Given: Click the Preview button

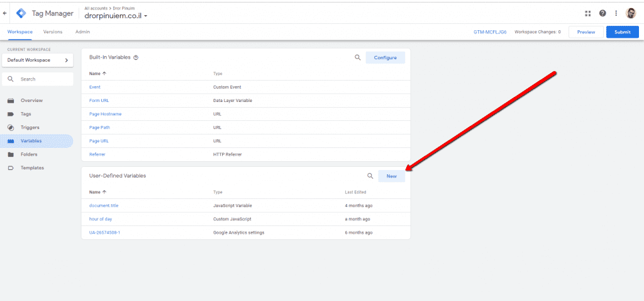Looking at the screenshot, I should click(x=586, y=32).
